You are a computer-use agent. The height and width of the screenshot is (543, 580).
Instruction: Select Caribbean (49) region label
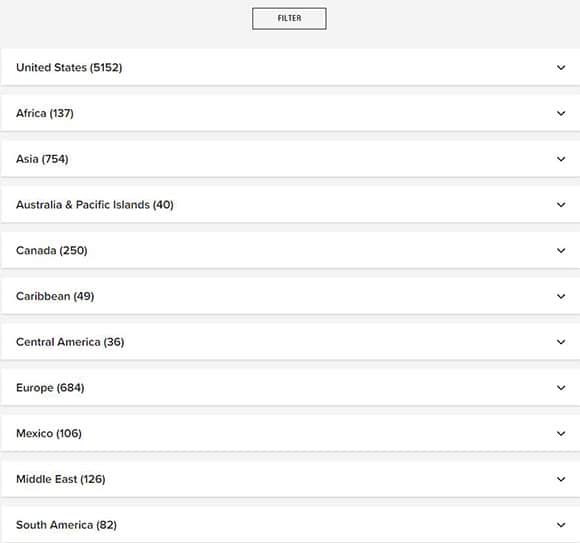55,296
